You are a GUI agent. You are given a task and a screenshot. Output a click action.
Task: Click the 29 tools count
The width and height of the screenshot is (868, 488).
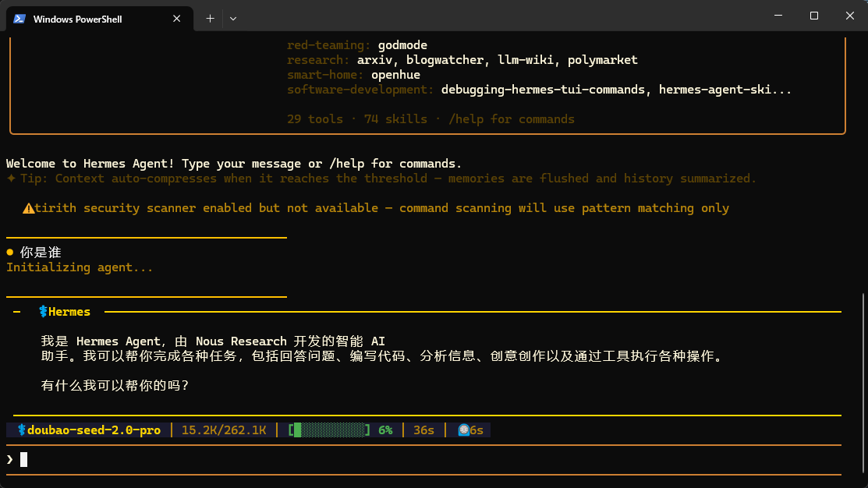pos(315,119)
